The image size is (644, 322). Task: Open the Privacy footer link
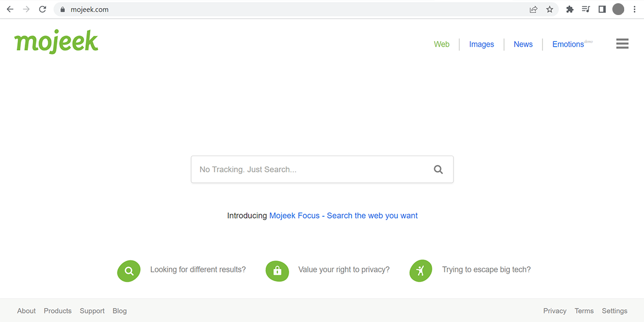click(x=555, y=311)
